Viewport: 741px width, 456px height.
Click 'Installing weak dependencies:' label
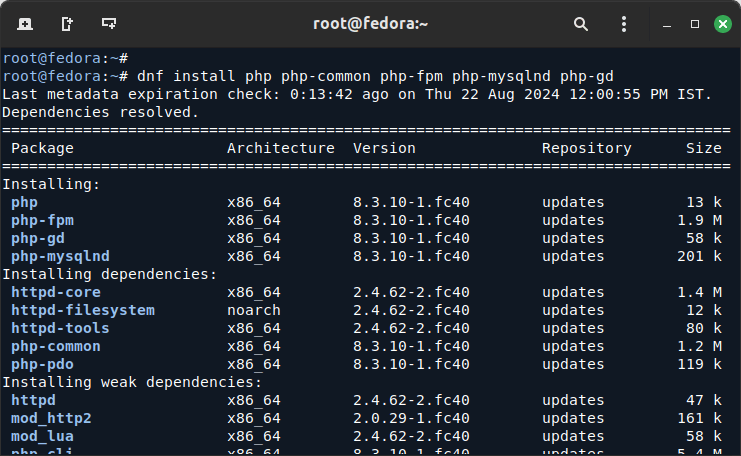click(x=132, y=382)
